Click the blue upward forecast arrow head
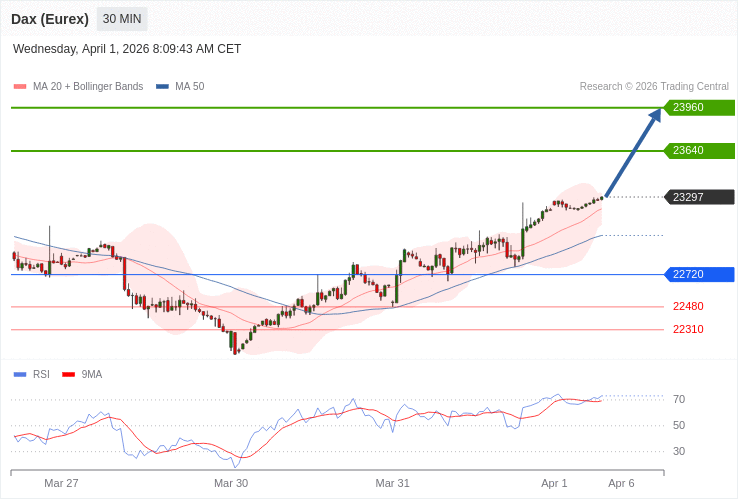 click(655, 115)
